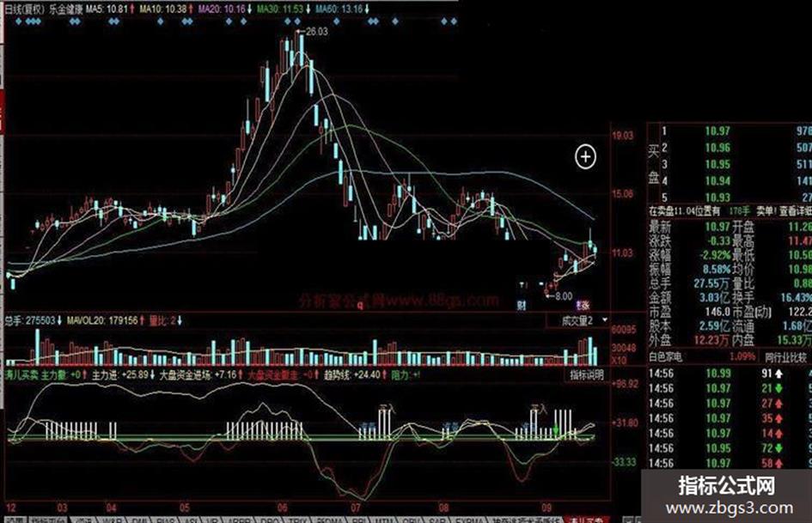Select the 06 month timeline marker
This screenshot has height=523, width=812.
283,508
